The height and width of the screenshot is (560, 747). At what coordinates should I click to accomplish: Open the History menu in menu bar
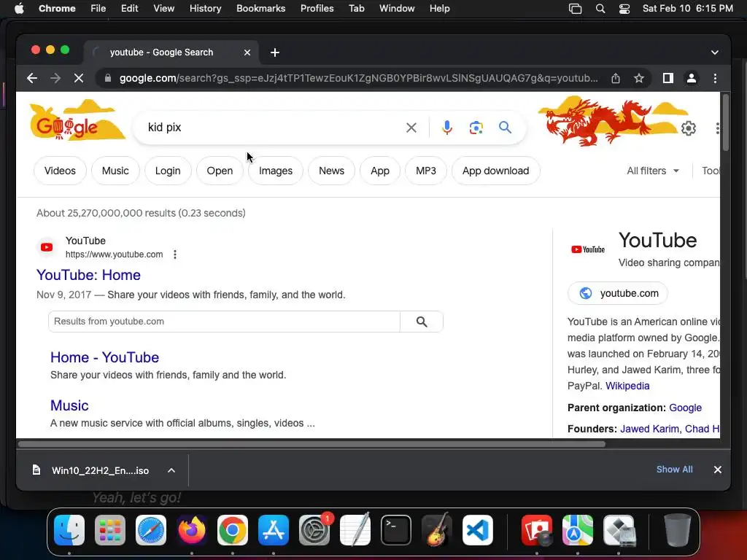(x=205, y=9)
